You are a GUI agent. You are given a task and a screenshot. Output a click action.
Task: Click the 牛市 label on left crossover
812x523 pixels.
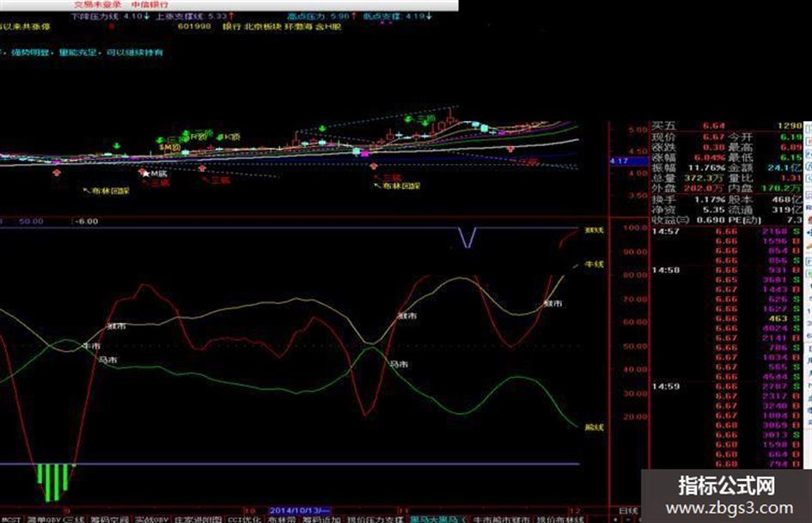92,345
